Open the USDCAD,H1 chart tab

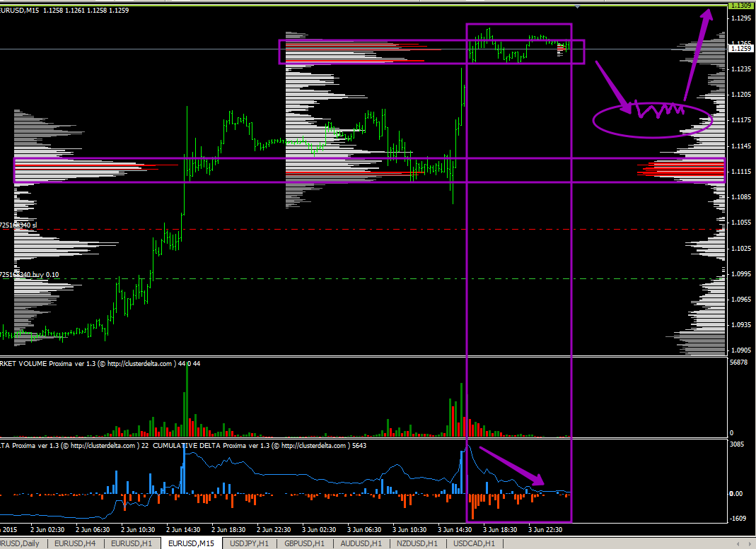pos(475,543)
